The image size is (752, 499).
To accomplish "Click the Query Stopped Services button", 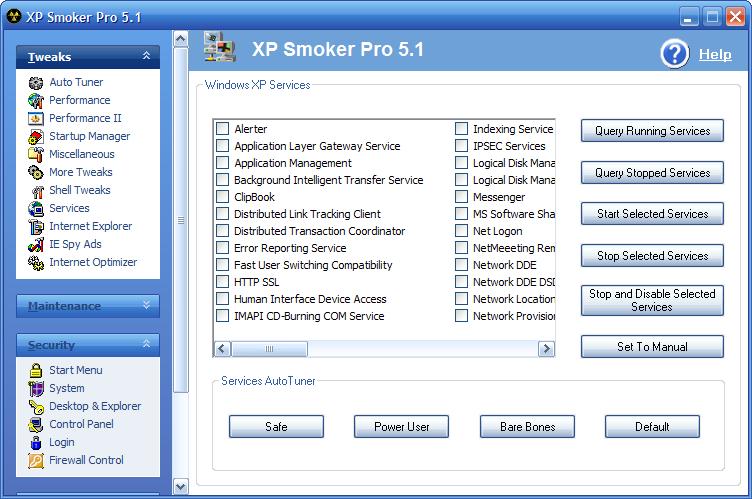I will tap(652, 172).
